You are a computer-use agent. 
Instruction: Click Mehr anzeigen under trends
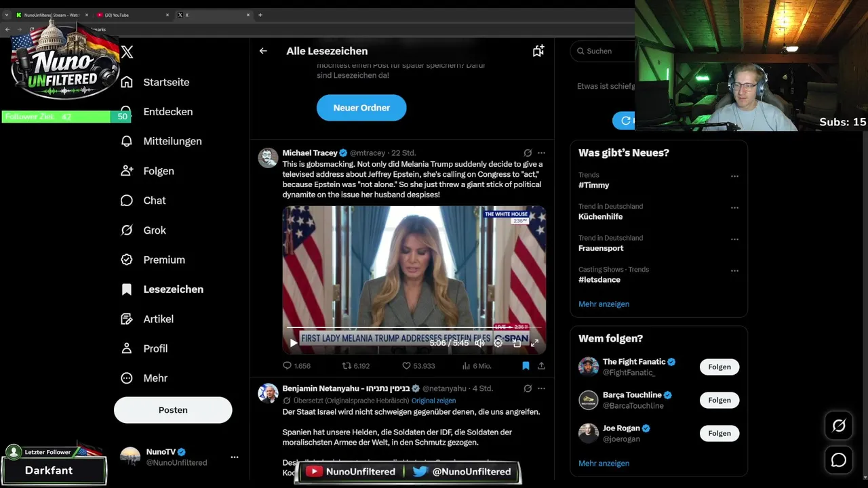click(604, 304)
